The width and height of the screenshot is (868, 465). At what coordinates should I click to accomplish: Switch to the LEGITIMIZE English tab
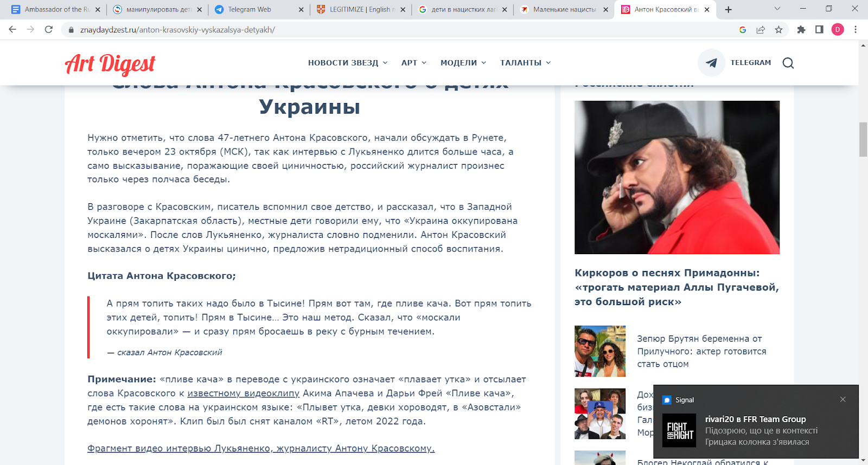[x=361, y=9]
